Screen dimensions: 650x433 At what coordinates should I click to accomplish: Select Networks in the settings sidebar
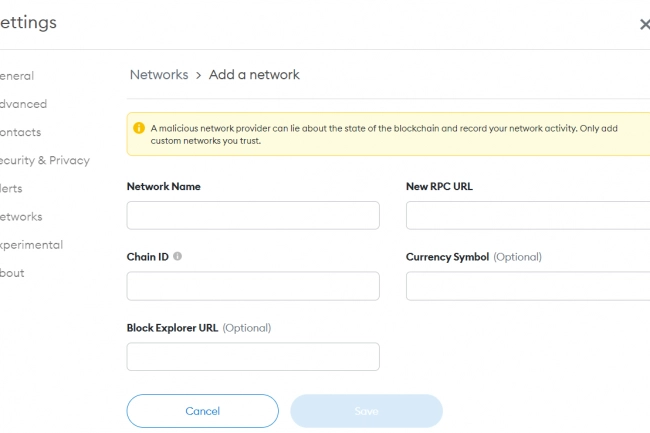click(21, 216)
